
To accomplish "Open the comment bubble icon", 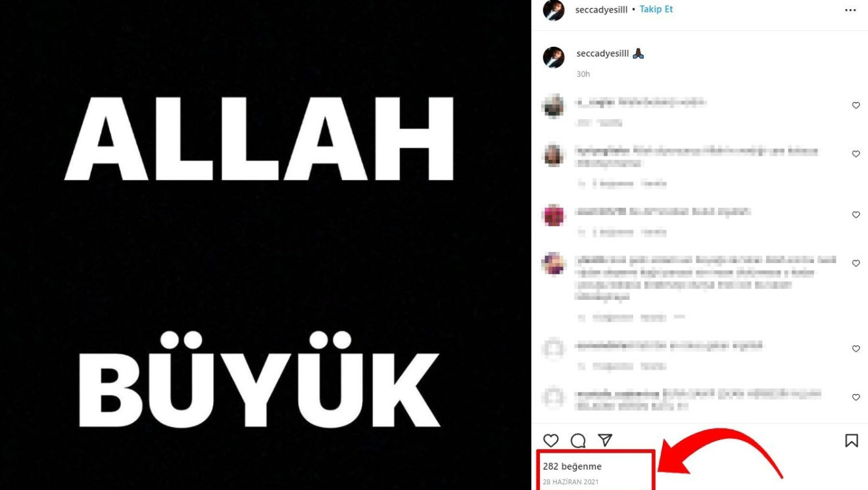I will (578, 441).
